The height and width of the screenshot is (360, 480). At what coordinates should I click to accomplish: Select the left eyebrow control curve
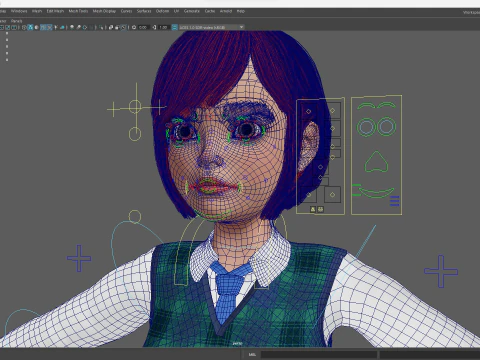(x=366, y=105)
